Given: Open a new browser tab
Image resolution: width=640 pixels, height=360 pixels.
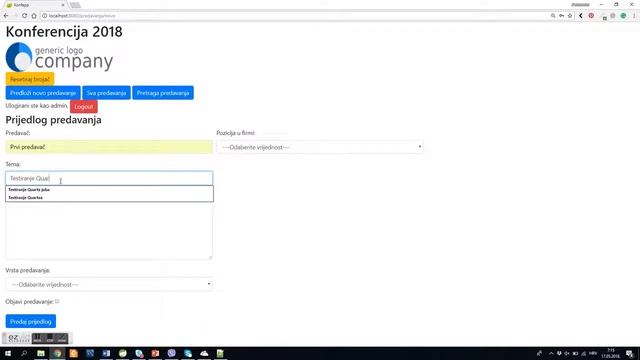Looking at the screenshot, I should [75, 5].
